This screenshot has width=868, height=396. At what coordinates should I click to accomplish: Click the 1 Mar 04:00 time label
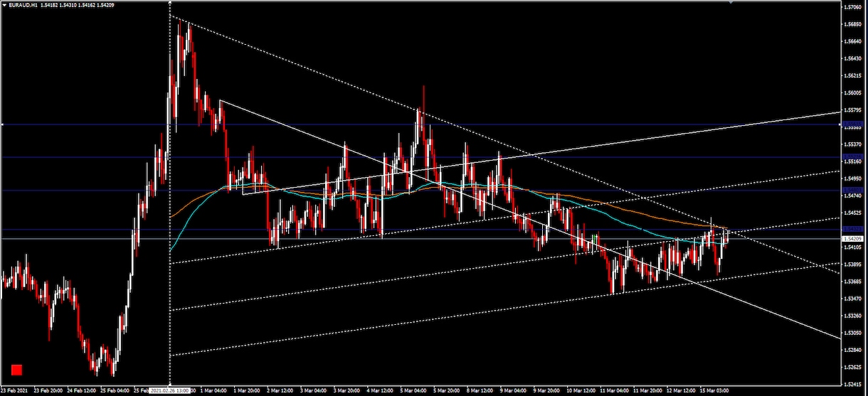(213, 390)
